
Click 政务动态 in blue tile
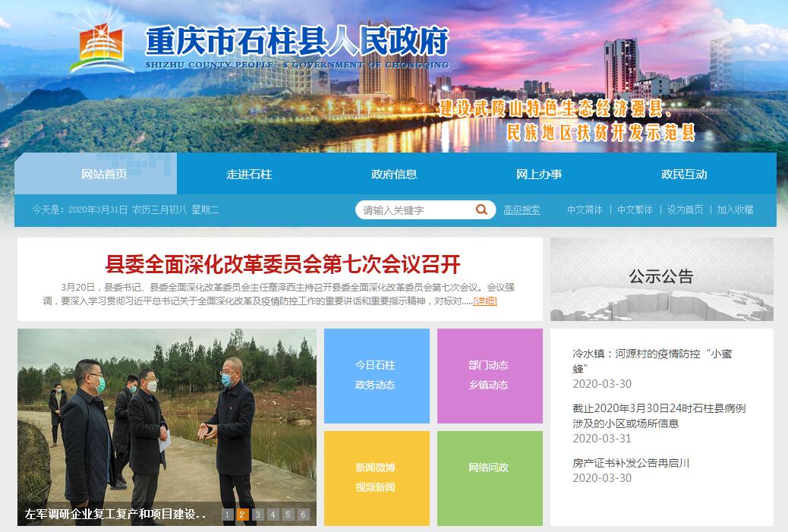375,385
